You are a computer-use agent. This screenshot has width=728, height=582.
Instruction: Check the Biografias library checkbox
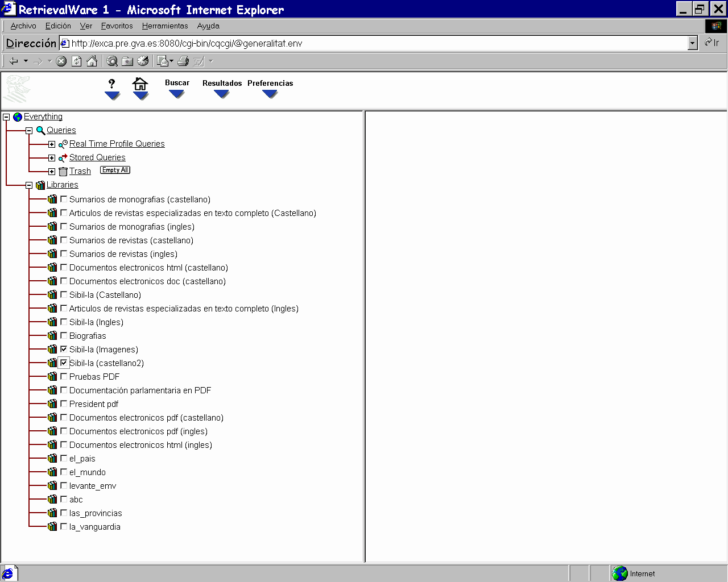tap(64, 335)
